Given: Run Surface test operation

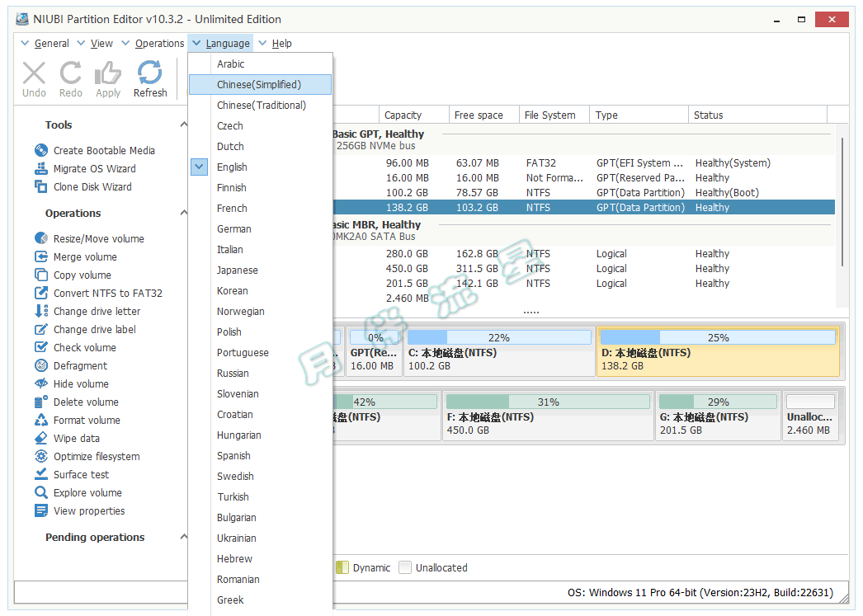Looking at the screenshot, I should pyautogui.click(x=72, y=474).
